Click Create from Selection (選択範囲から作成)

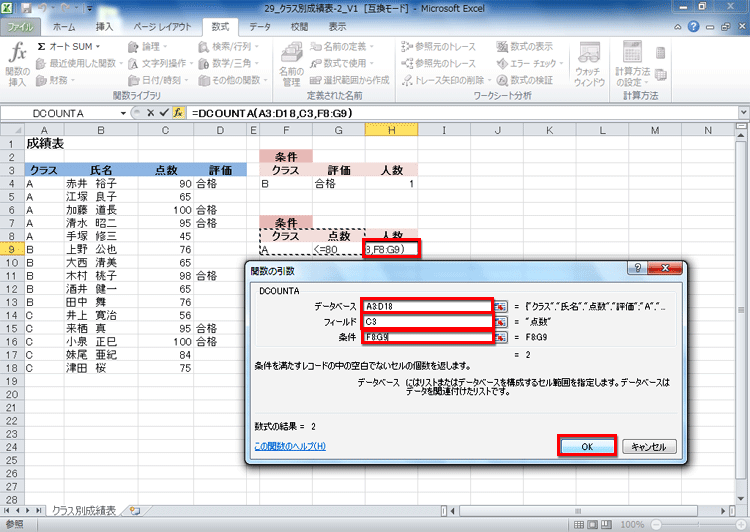click(350, 80)
